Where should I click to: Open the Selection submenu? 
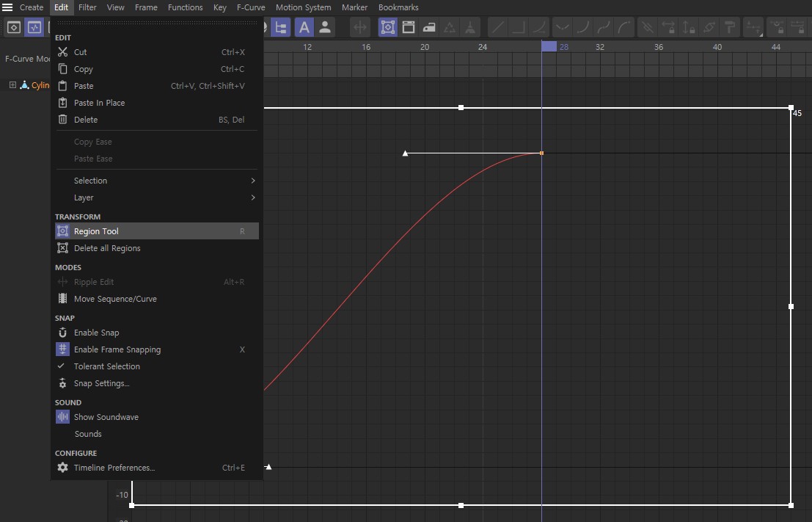pyautogui.click(x=157, y=181)
